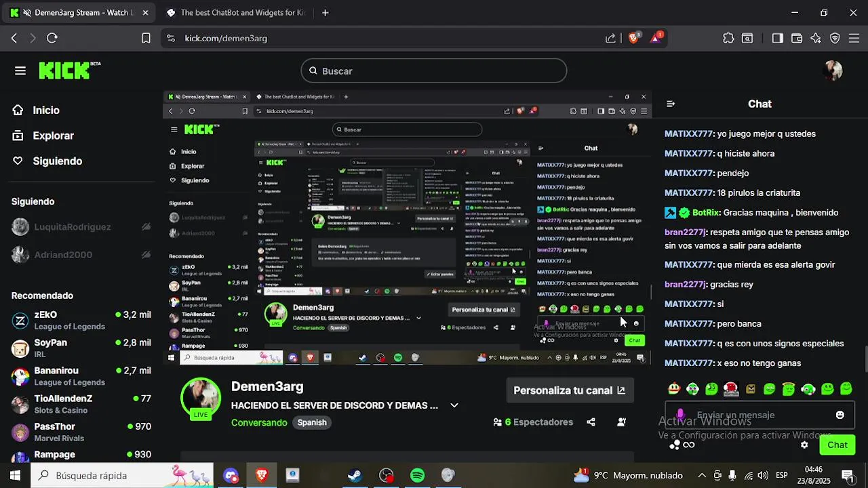This screenshot has height=488, width=868.
Task: Click the Spanish language tag
Action: tap(312, 422)
